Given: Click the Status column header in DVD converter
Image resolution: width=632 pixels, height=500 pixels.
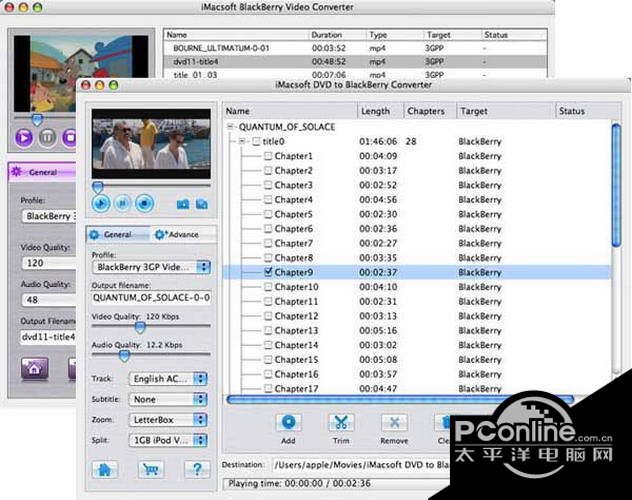Looking at the screenshot, I should (588, 111).
